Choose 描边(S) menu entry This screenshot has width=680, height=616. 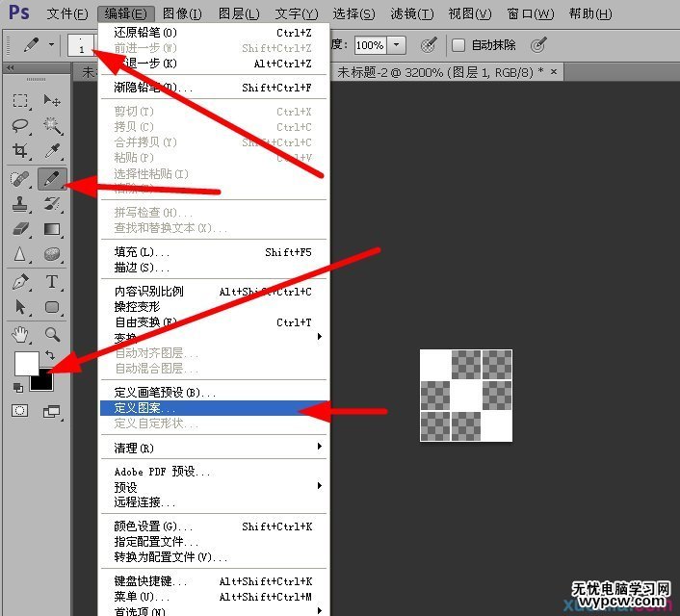[x=213, y=268]
